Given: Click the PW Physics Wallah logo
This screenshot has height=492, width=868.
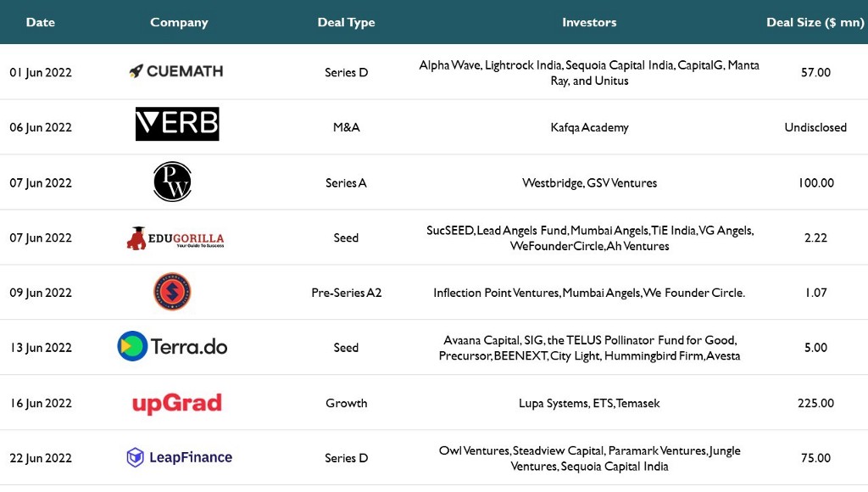Looking at the screenshot, I should pyautogui.click(x=172, y=182).
